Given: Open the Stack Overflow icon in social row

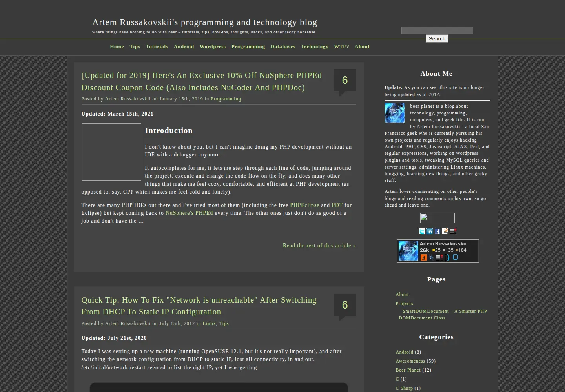Looking at the screenshot, I should (445, 231).
